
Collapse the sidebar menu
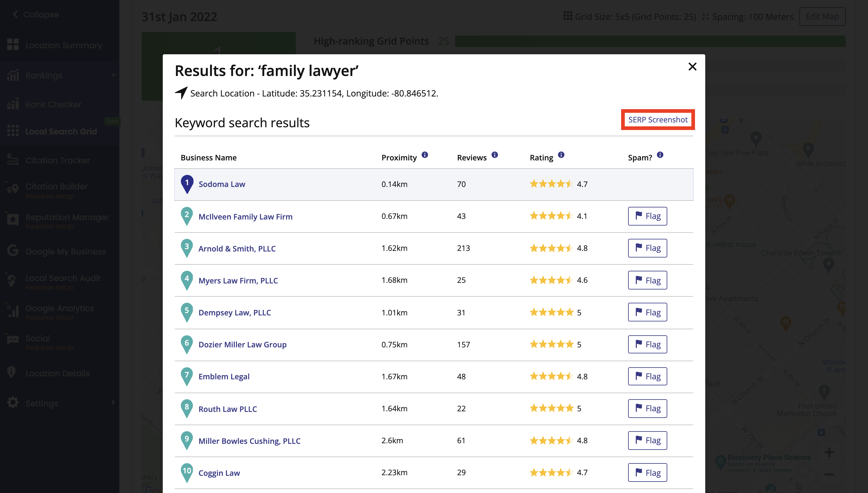[x=36, y=14]
